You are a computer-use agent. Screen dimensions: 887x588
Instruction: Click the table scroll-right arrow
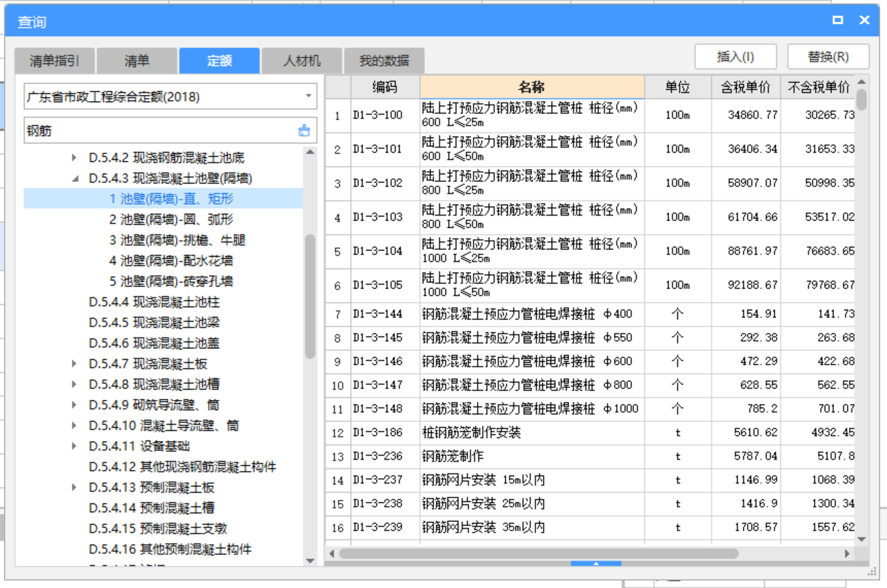(x=847, y=553)
